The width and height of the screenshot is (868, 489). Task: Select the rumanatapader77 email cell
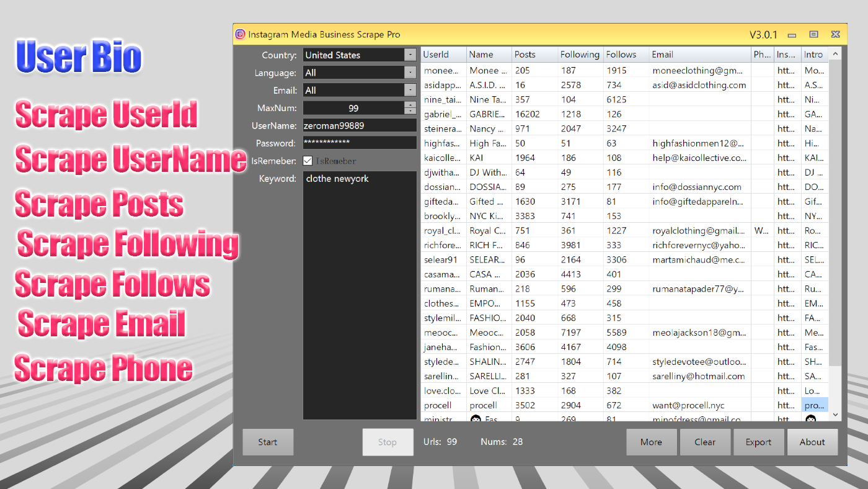coord(700,289)
